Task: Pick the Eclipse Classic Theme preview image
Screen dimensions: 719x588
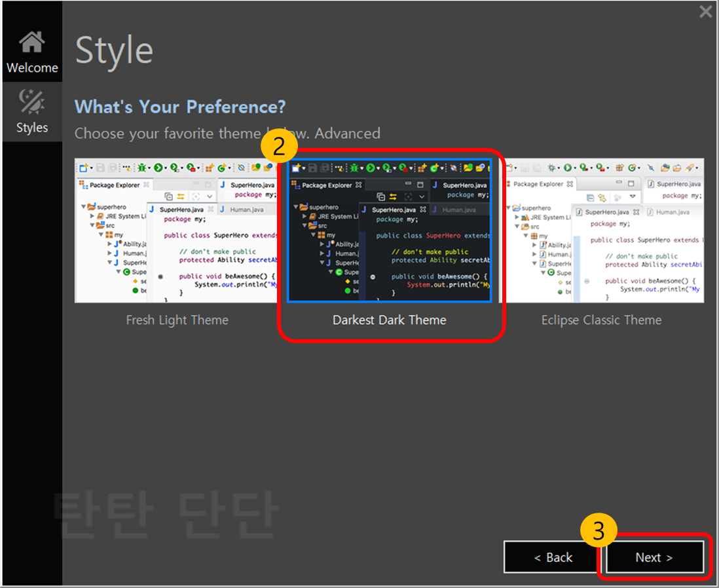Action: 602,230
